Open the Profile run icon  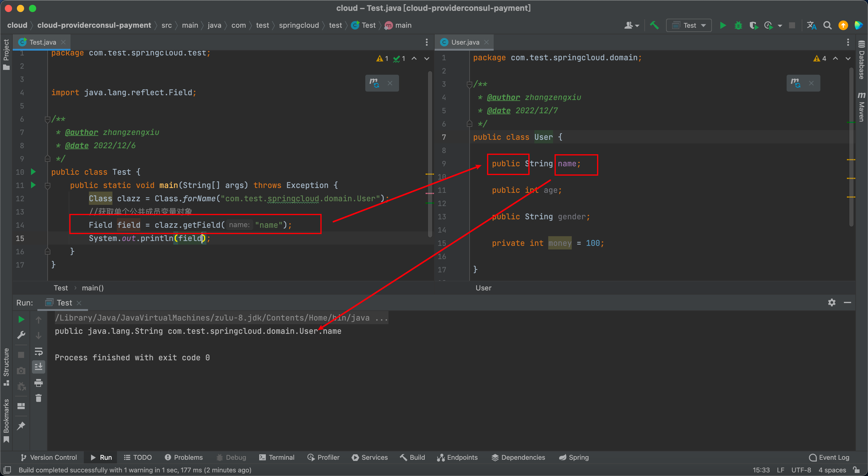coord(769,25)
